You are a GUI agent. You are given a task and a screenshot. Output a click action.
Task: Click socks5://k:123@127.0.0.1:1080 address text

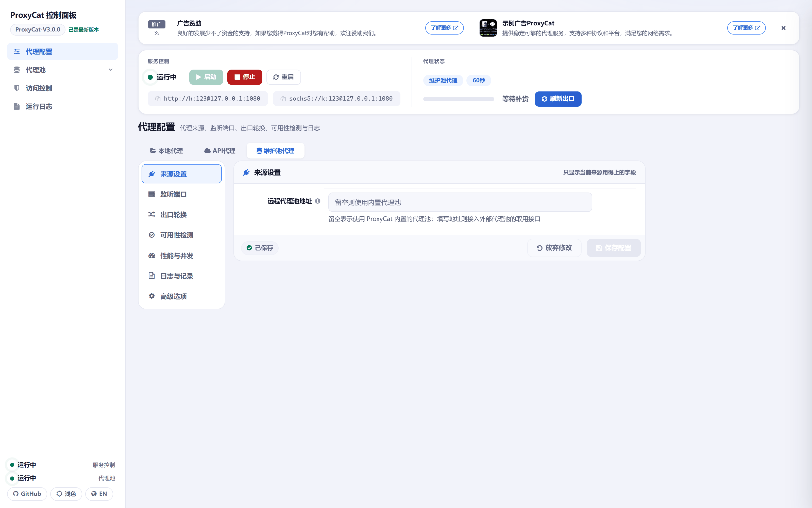coord(341,99)
